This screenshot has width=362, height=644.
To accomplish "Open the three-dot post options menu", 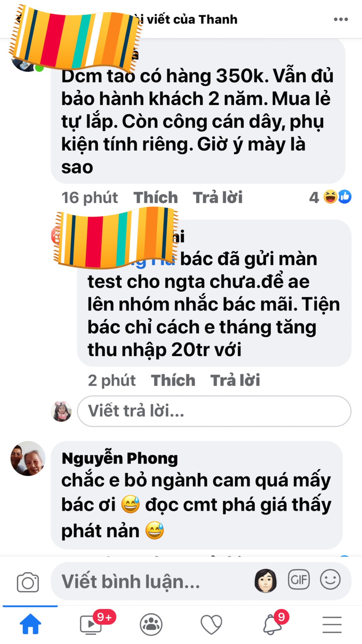I will point(341,19).
